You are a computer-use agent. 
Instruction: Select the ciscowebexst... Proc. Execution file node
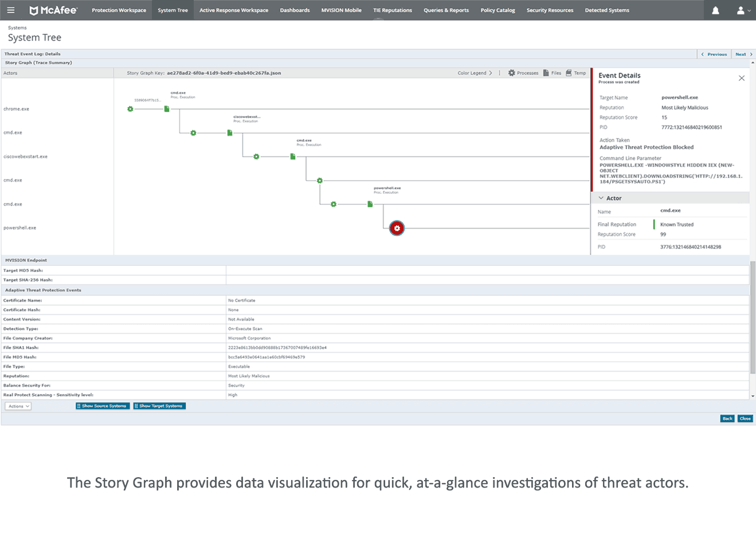[x=230, y=133]
